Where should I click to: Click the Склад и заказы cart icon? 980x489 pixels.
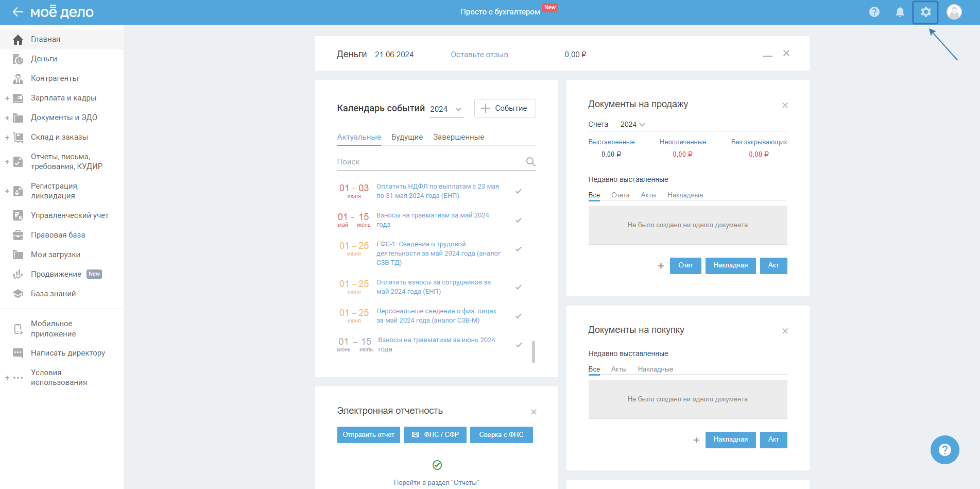click(x=18, y=138)
